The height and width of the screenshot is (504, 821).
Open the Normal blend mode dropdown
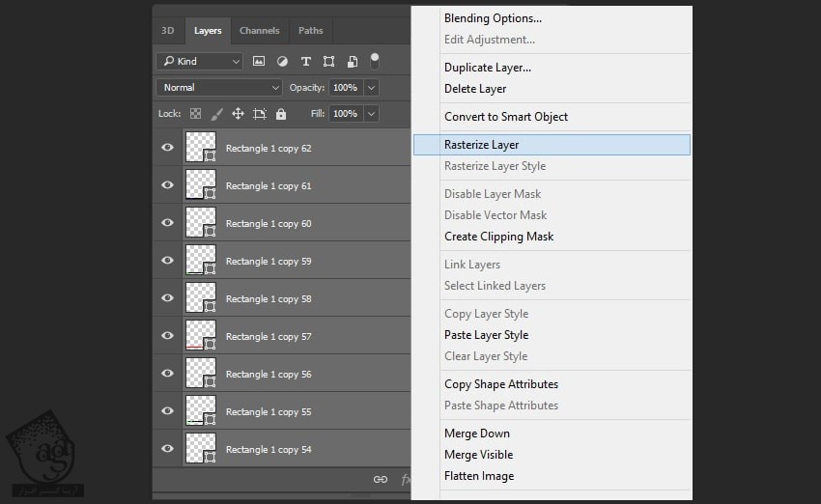coord(218,87)
